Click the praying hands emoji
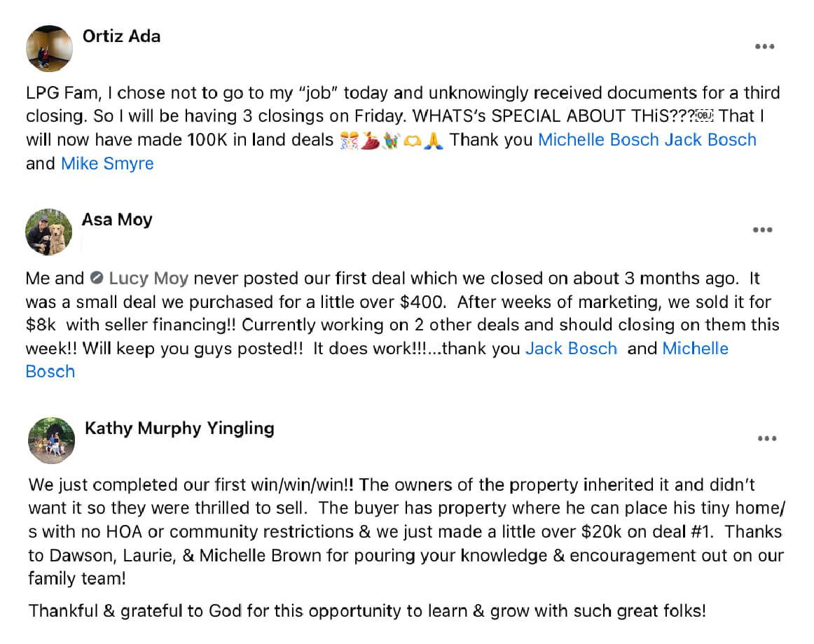 [x=434, y=140]
